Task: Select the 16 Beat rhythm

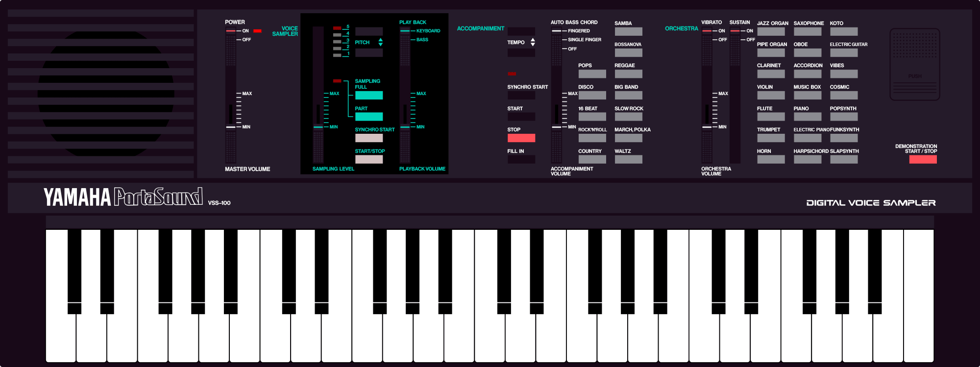Action: point(592,117)
